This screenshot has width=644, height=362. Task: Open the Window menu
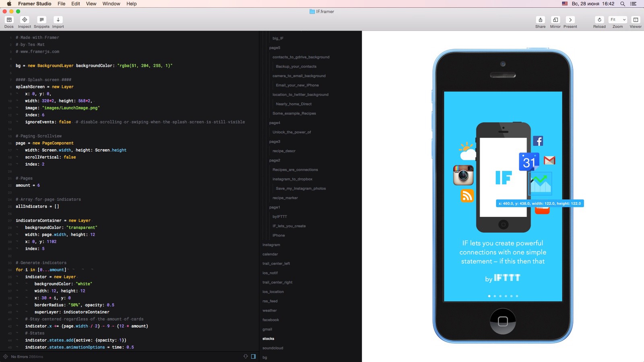click(x=111, y=4)
